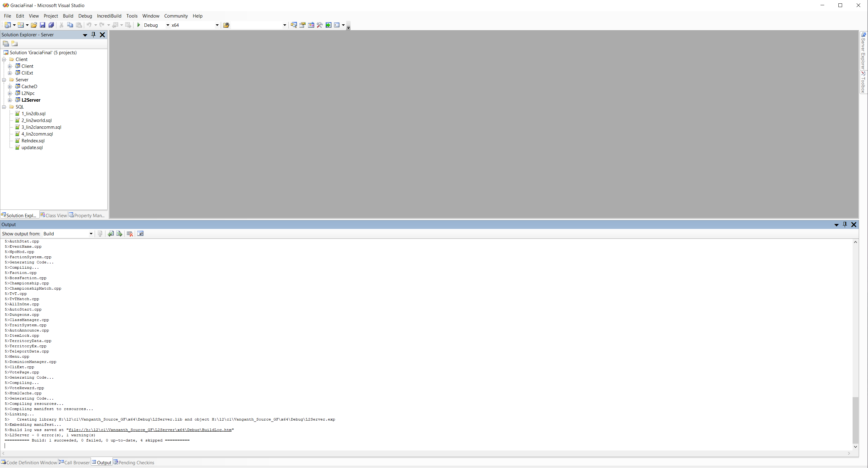The height and width of the screenshot is (468, 868).
Task: Start debugging with the green play button
Action: click(138, 25)
